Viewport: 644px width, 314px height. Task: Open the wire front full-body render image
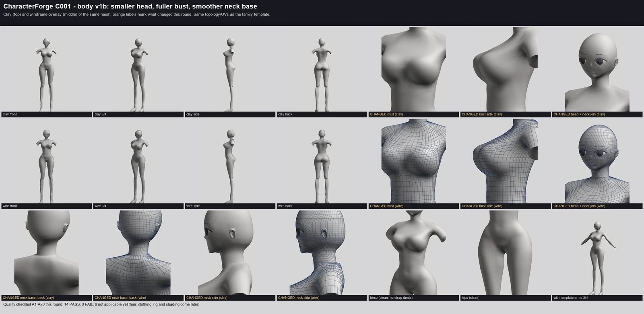coord(47,161)
